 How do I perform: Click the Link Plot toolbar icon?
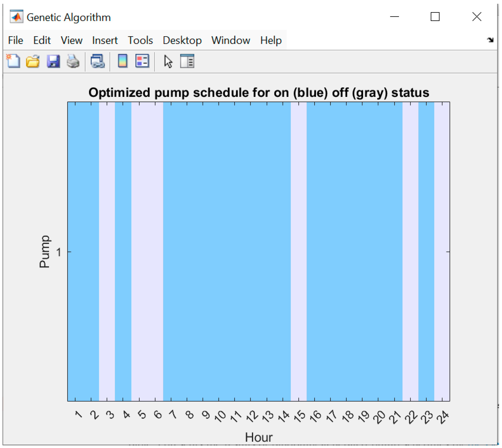98,61
